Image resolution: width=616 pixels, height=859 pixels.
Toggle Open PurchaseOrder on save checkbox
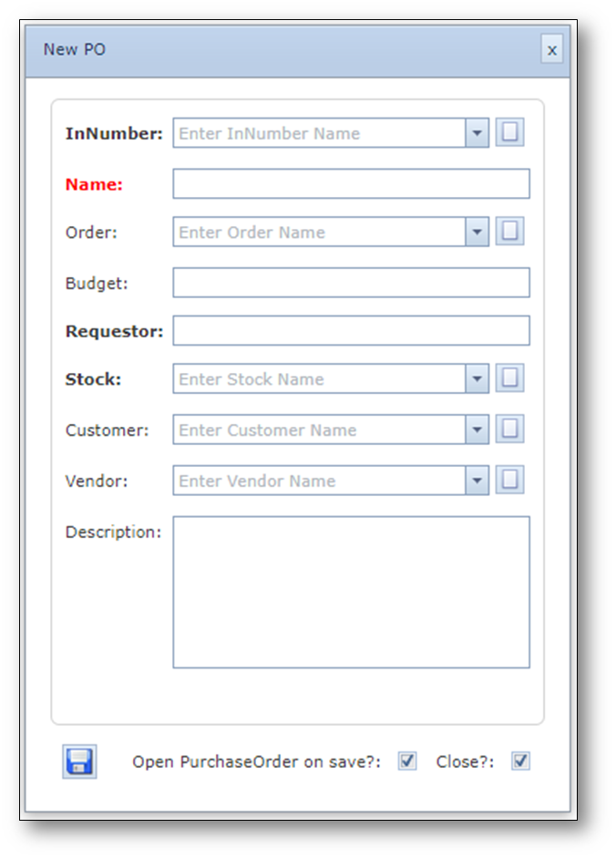coord(406,761)
